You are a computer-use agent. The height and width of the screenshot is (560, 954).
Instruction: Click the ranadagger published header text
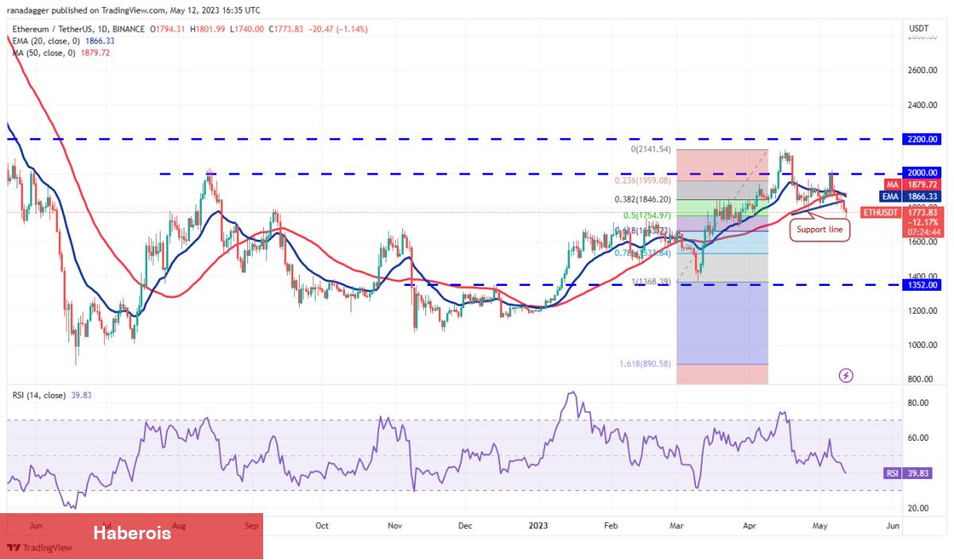(x=132, y=11)
